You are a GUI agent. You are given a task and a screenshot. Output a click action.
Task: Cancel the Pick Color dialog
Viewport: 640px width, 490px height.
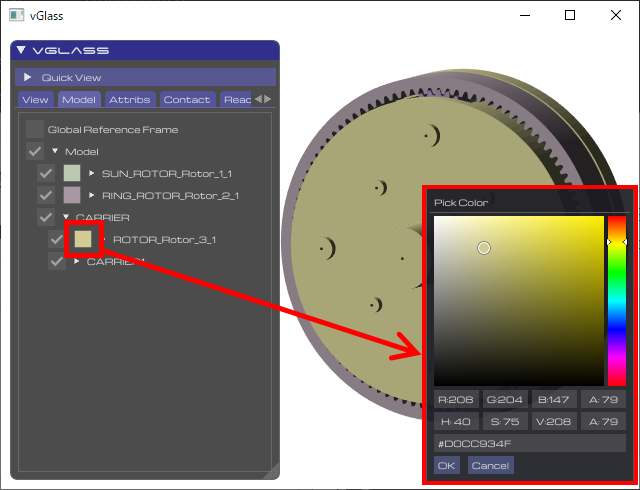[x=490, y=465]
